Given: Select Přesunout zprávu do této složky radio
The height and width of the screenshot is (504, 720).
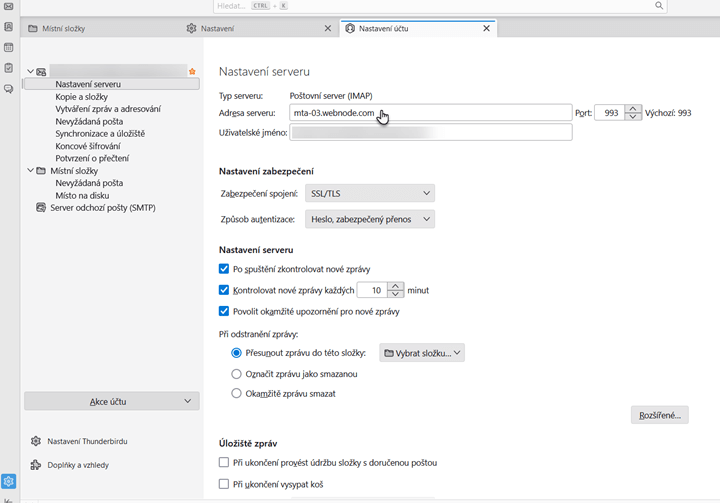Looking at the screenshot, I should [x=236, y=353].
